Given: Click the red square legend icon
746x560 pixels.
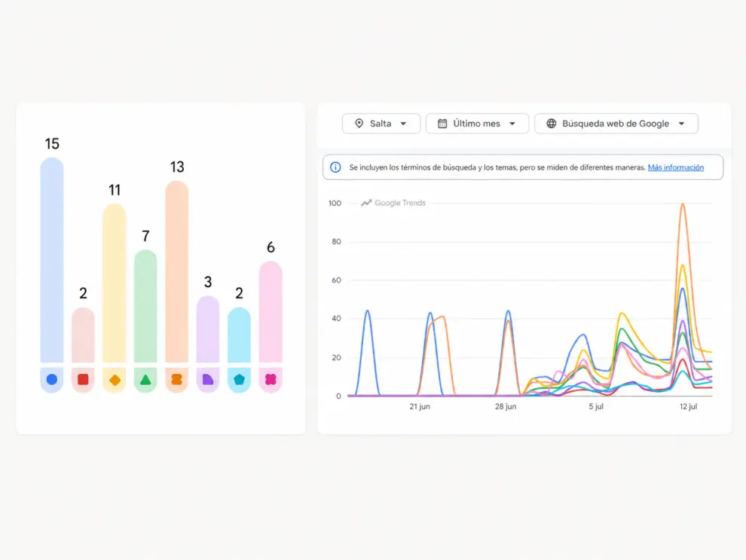Looking at the screenshot, I should click(x=83, y=379).
